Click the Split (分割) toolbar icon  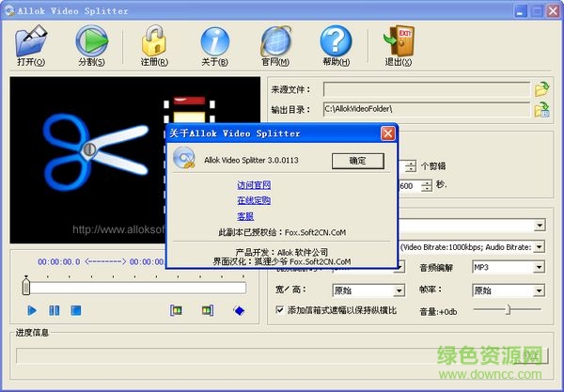click(91, 42)
